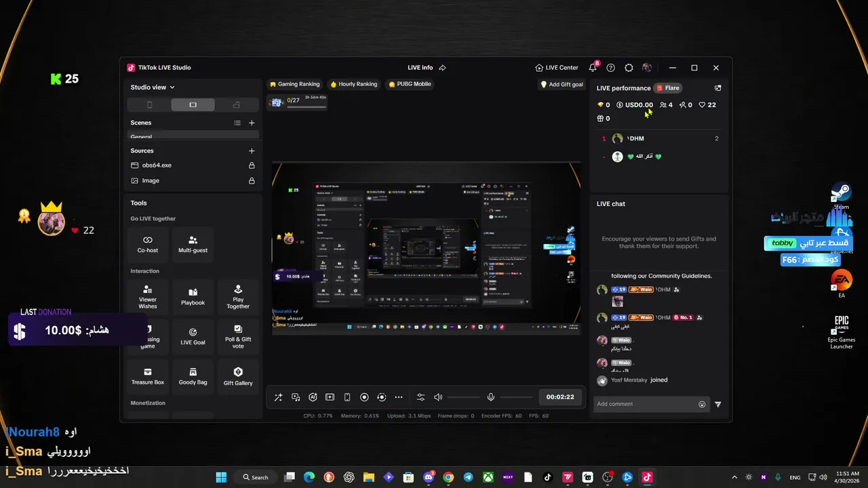Mute the speaker output icon
This screenshot has height=488, width=868.
click(x=438, y=397)
